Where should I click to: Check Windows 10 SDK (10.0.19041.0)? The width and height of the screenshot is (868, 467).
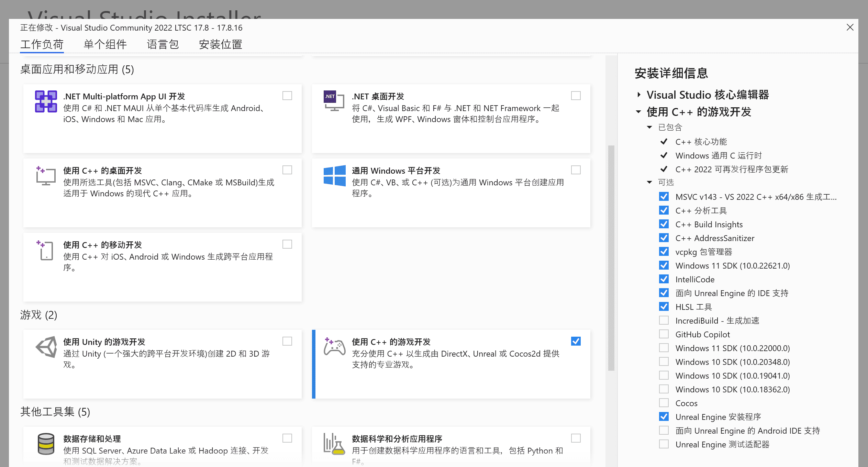[664, 375]
